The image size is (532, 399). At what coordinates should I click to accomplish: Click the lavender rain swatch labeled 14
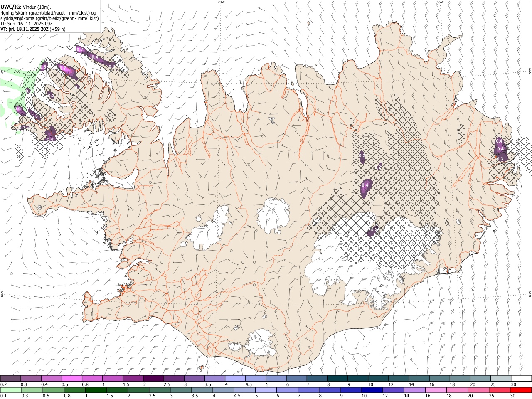point(415,390)
